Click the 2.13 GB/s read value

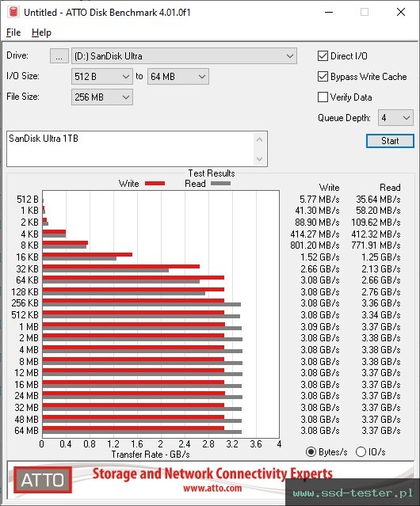click(381, 268)
